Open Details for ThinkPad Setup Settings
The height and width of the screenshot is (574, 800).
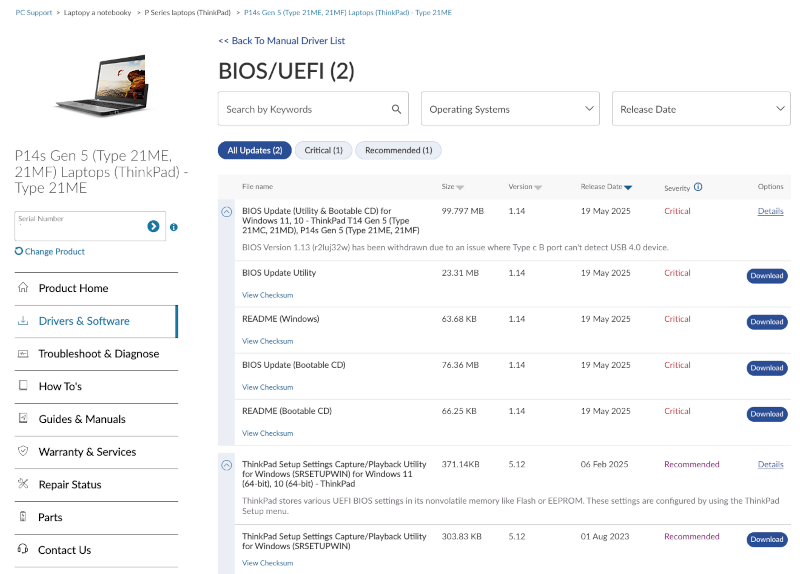click(x=770, y=464)
